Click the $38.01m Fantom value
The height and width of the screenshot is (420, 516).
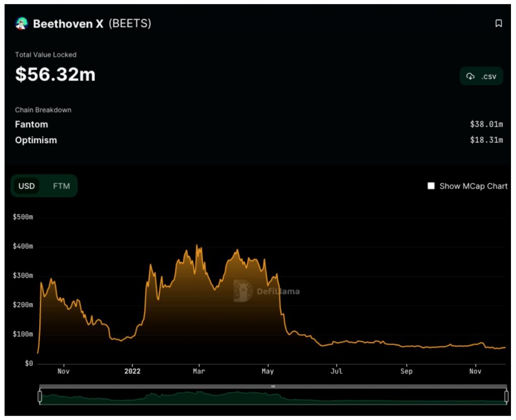pyautogui.click(x=486, y=124)
